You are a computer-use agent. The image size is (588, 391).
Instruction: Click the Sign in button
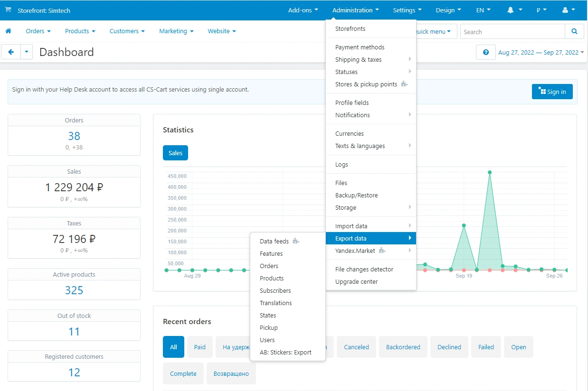[552, 92]
